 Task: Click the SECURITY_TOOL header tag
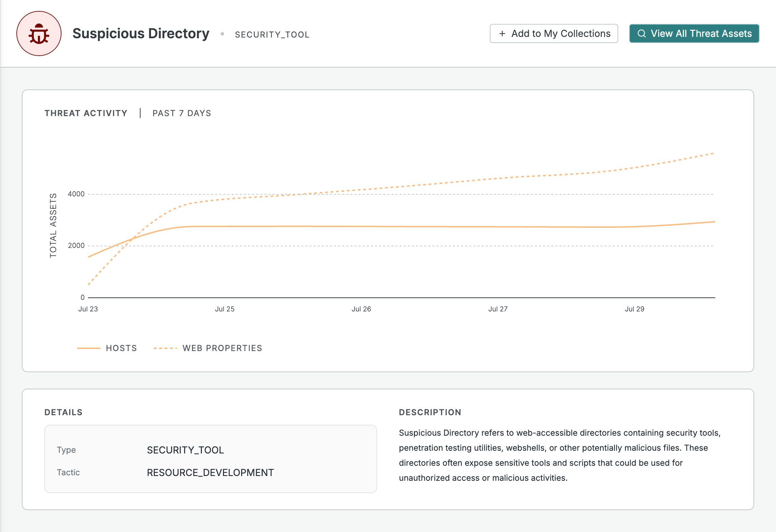coord(272,34)
